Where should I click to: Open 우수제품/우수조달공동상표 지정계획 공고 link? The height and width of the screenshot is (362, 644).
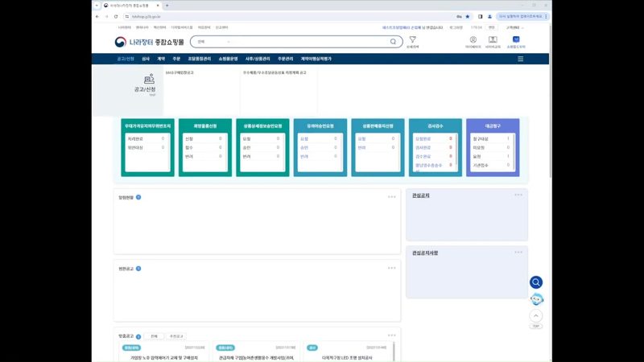(275, 72)
